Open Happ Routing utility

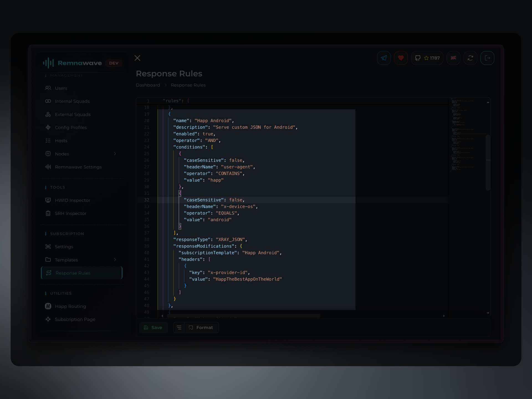click(x=70, y=306)
